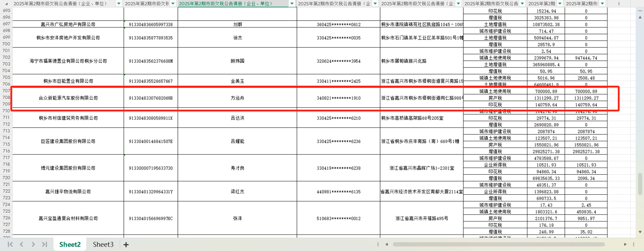Select row header 708
The width and height of the screenshot is (644, 251).
[x=6, y=98]
